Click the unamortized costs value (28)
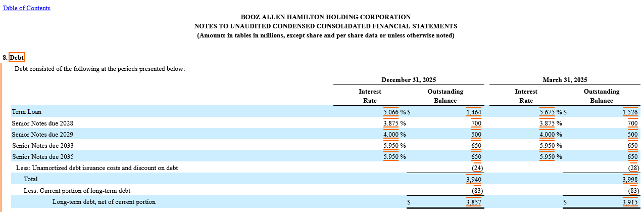Viewport: 644px width, 212px height. coord(633,167)
